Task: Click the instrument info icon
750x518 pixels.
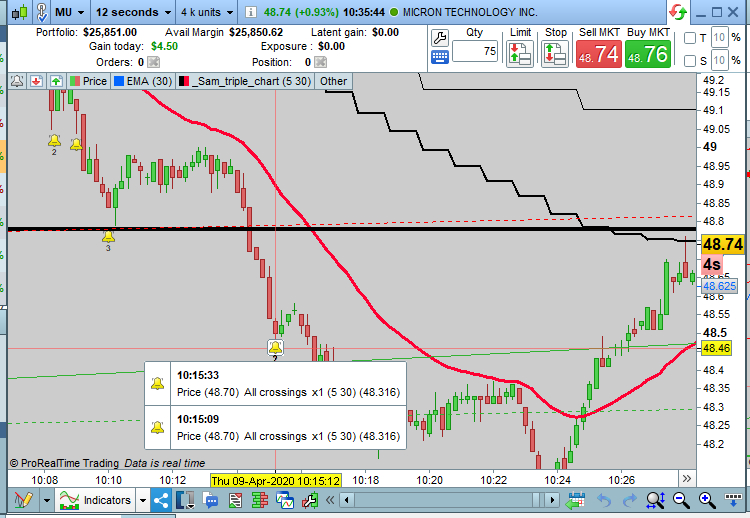Action: click(x=251, y=12)
